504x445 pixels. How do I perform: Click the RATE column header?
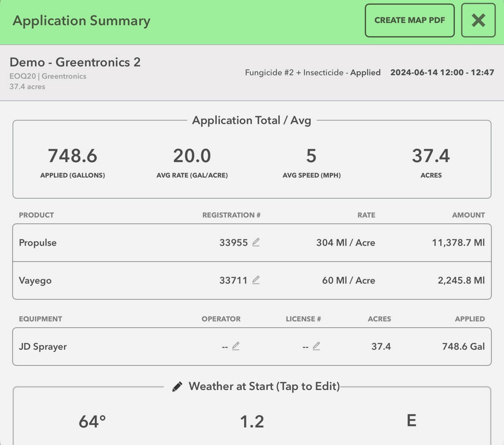[366, 215]
